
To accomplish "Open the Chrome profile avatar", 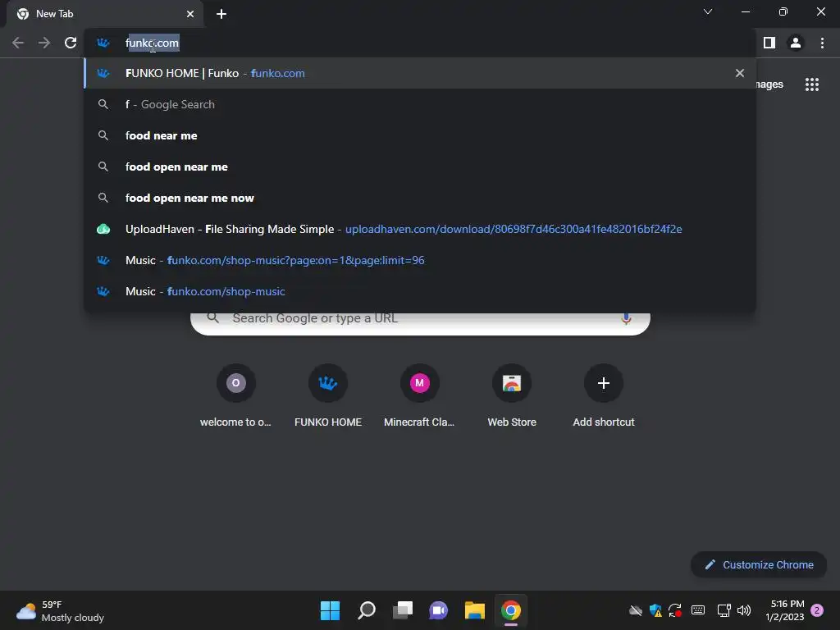I will 796,43.
